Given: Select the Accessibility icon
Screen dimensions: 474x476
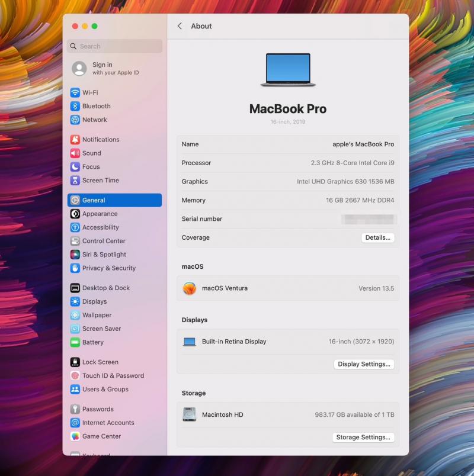Looking at the screenshot, I should click(75, 227).
